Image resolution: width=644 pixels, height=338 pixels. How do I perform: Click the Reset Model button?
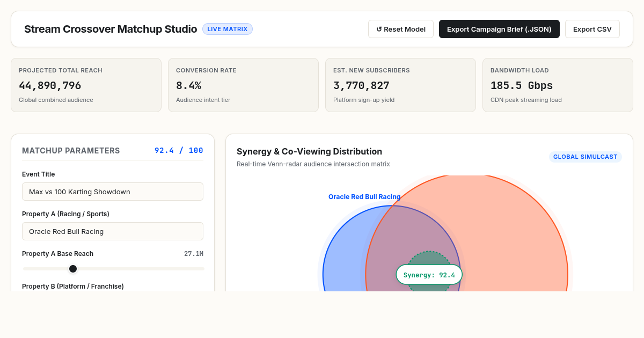[401, 29]
